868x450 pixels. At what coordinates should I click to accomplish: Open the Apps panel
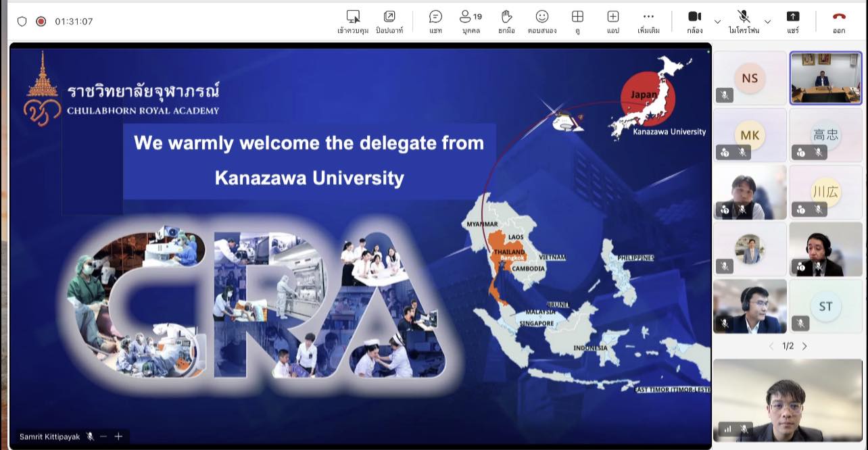tap(612, 21)
